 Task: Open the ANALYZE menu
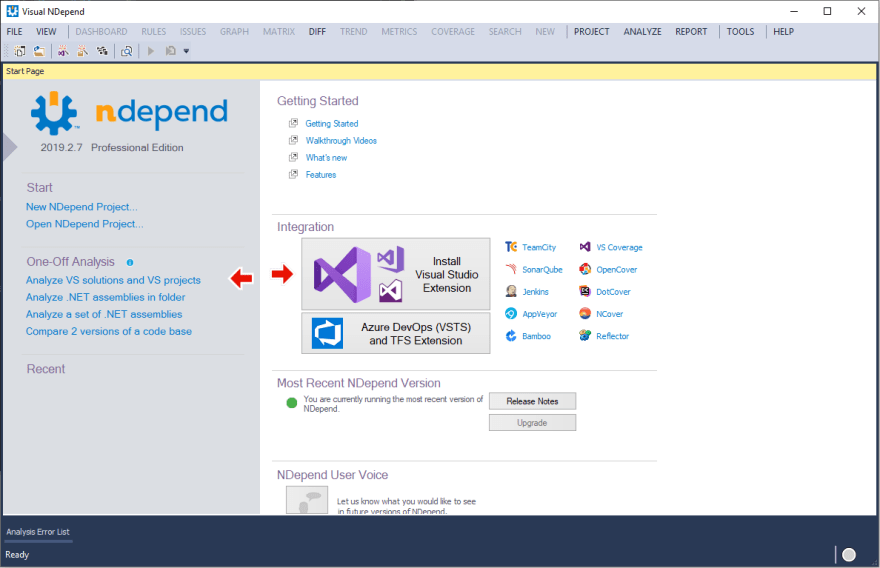click(643, 31)
